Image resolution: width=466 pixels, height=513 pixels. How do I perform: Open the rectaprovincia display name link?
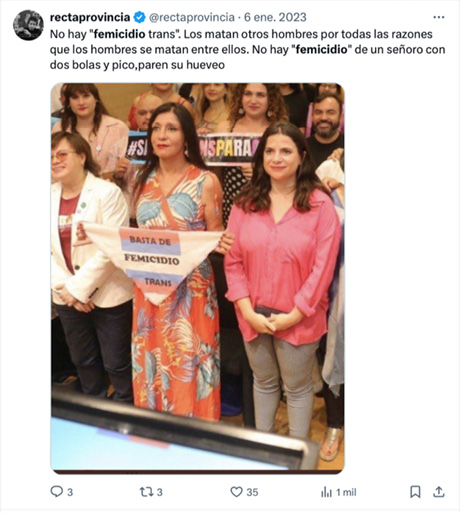(90, 17)
